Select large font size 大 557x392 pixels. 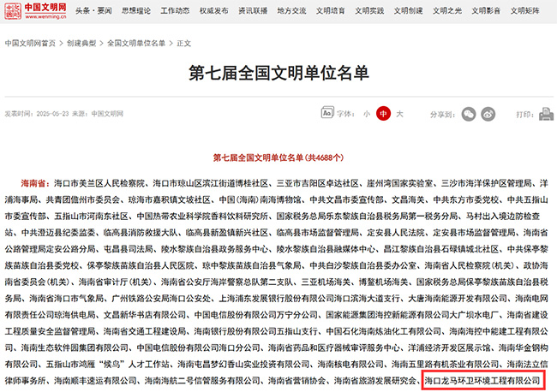399,114
